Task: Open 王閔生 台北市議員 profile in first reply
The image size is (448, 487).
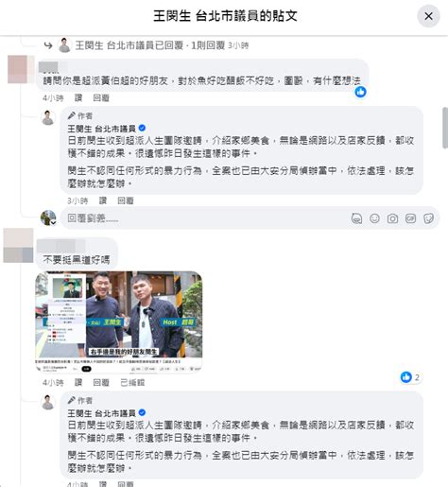Action: coord(101,129)
